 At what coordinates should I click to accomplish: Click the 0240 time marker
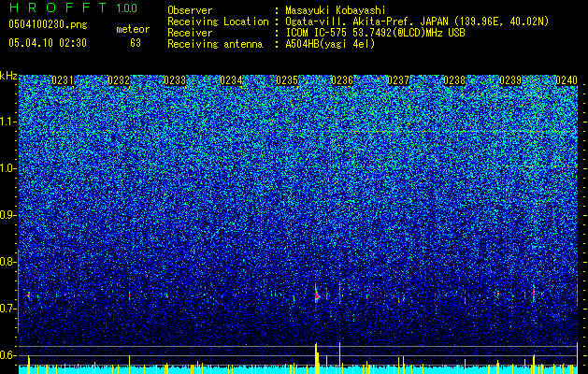tap(566, 80)
